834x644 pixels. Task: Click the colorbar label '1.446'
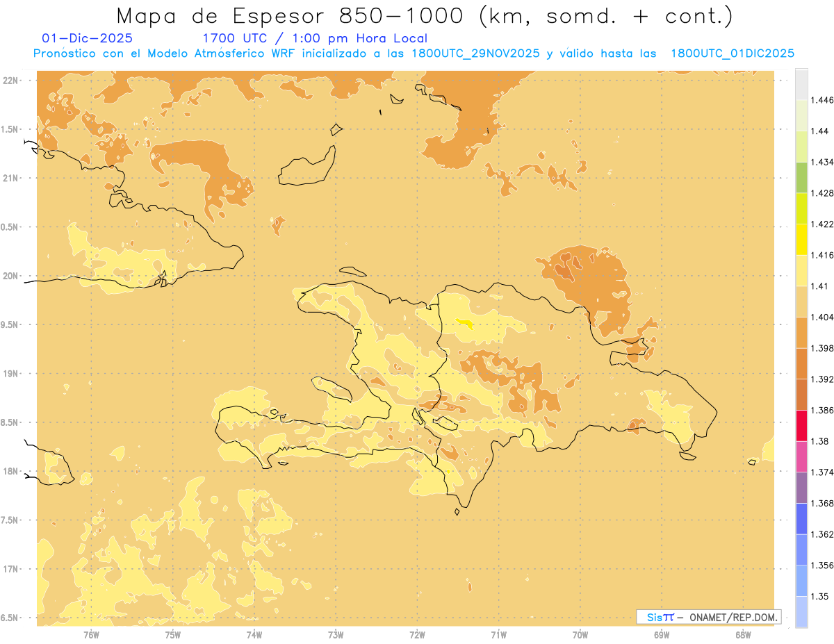point(821,100)
